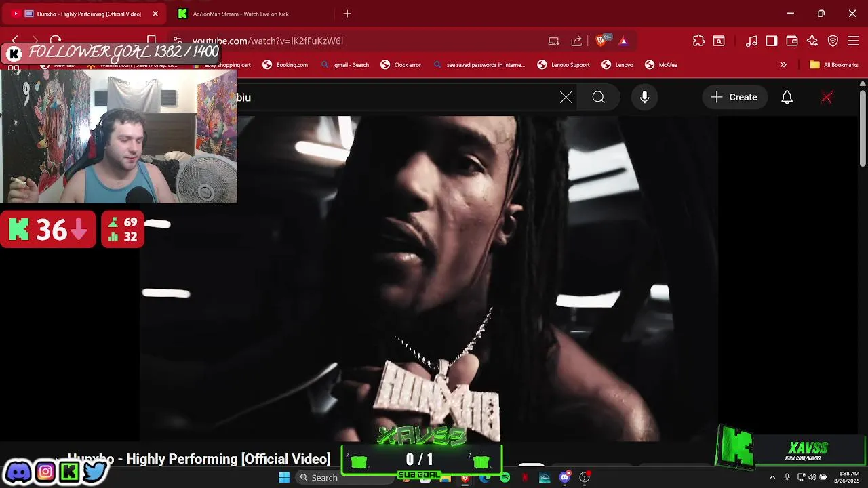868x488 pixels.
Task: Open the McAfee bookmark
Action: [x=661, y=65]
